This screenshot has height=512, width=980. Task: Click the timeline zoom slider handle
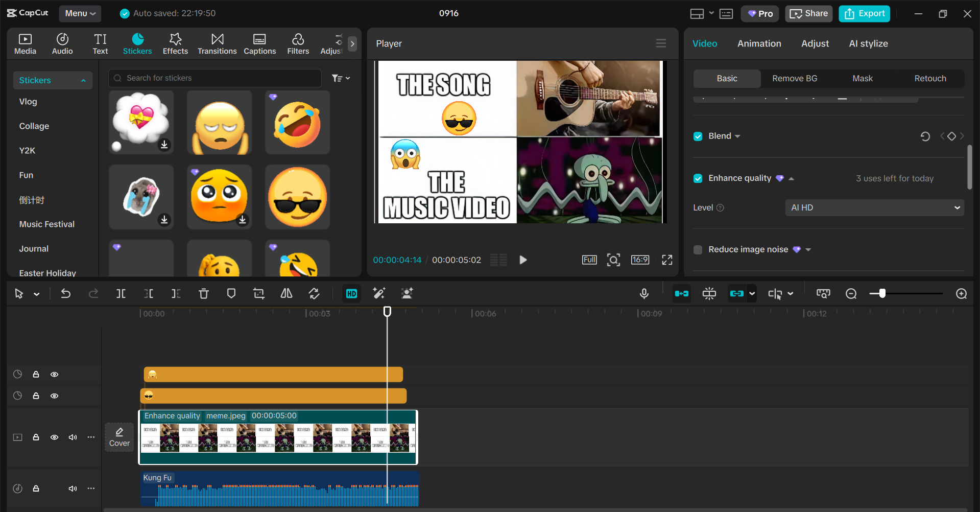882,293
